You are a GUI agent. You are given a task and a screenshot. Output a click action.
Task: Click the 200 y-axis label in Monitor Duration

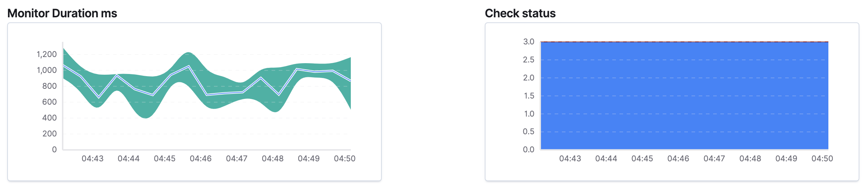49,134
